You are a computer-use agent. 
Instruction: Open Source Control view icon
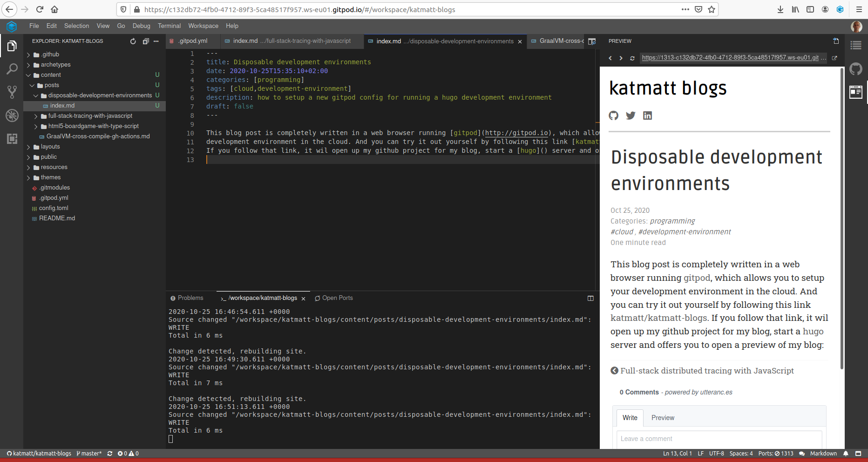point(12,92)
